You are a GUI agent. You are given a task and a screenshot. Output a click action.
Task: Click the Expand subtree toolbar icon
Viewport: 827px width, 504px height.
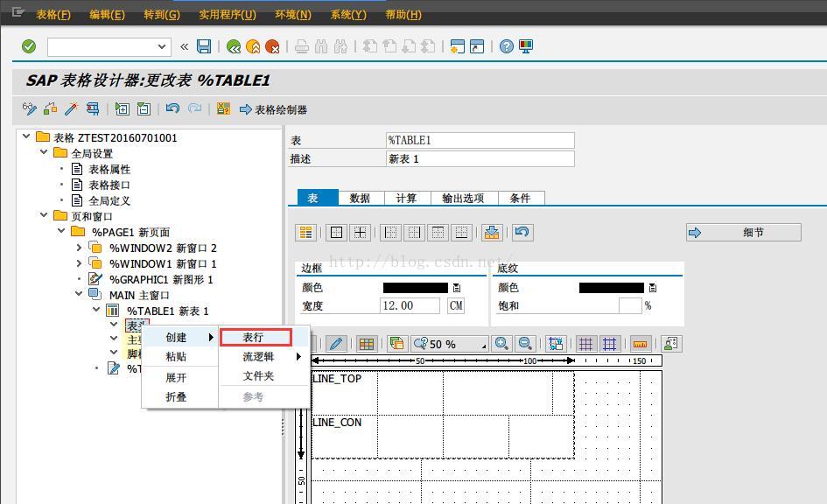122,109
